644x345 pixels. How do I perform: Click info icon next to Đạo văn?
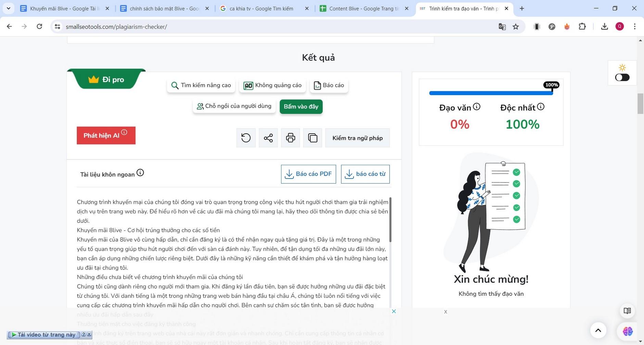point(477,107)
